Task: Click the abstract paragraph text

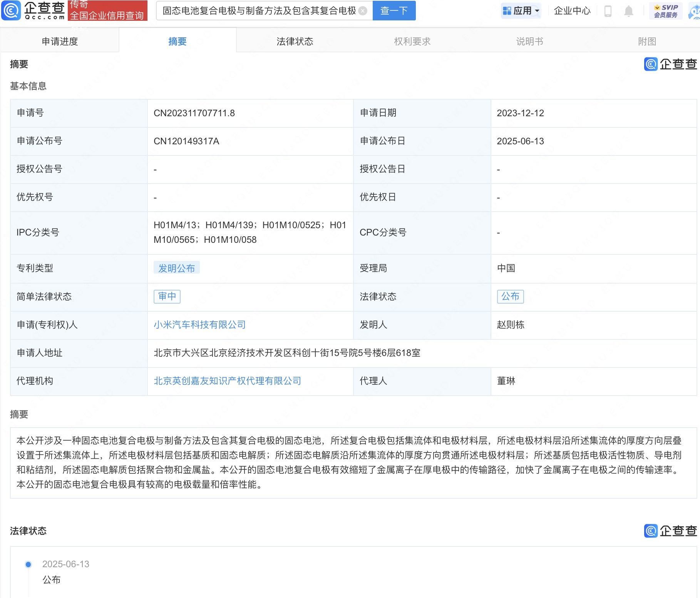Action: (349, 462)
